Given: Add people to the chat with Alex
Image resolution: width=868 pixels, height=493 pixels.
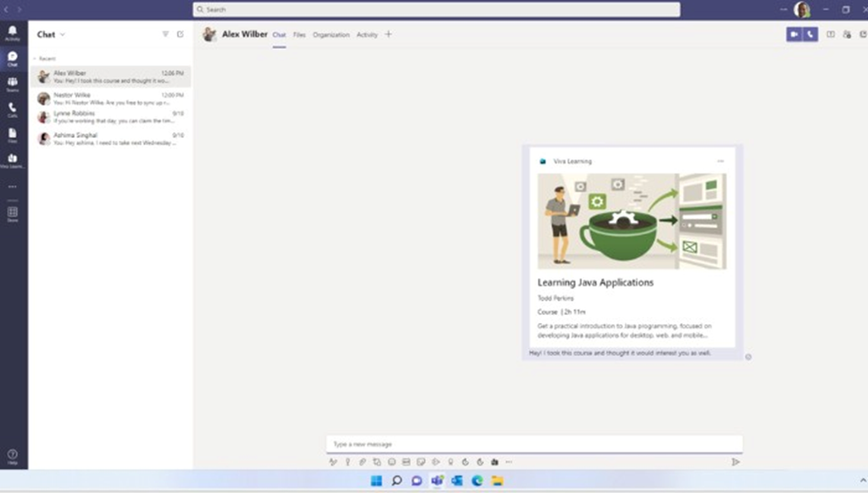Looking at the screenshot, I should 847,35.
